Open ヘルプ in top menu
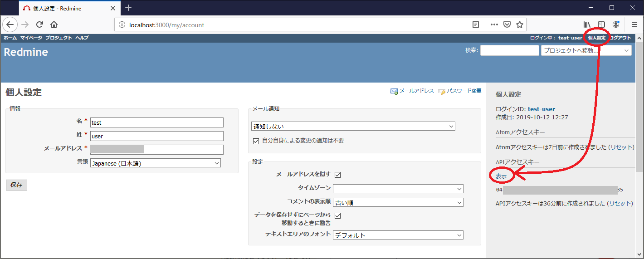 [x=82, y=38]
